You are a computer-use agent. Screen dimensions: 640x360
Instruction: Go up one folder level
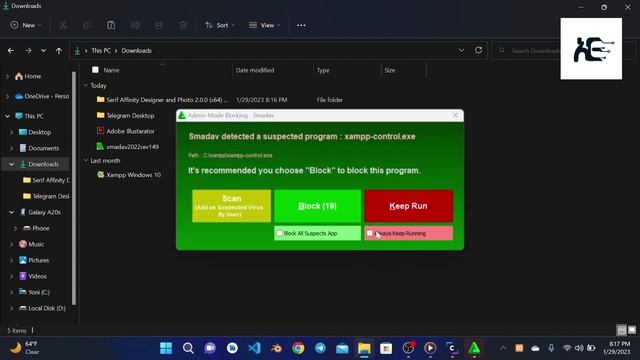point(59,51)
